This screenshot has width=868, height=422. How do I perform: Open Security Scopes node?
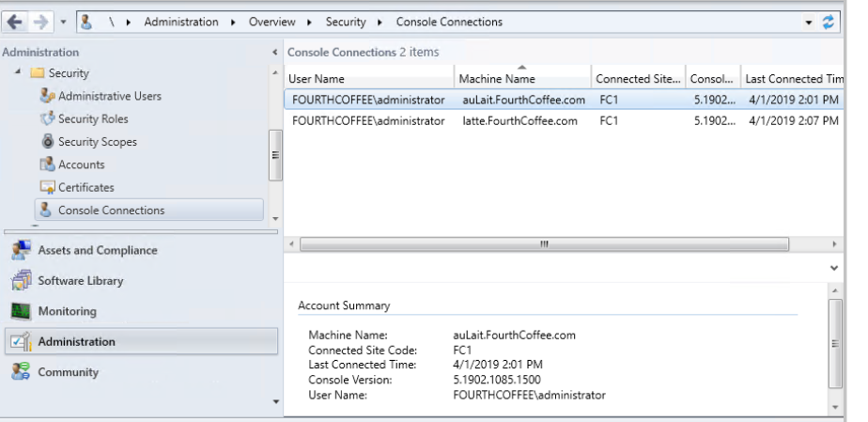coord(98,142)
